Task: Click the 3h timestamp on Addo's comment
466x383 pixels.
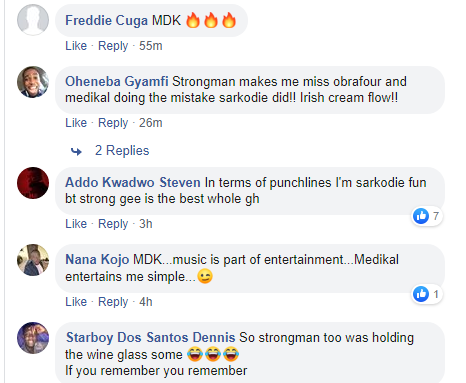Action: click(x=146, y=224)
